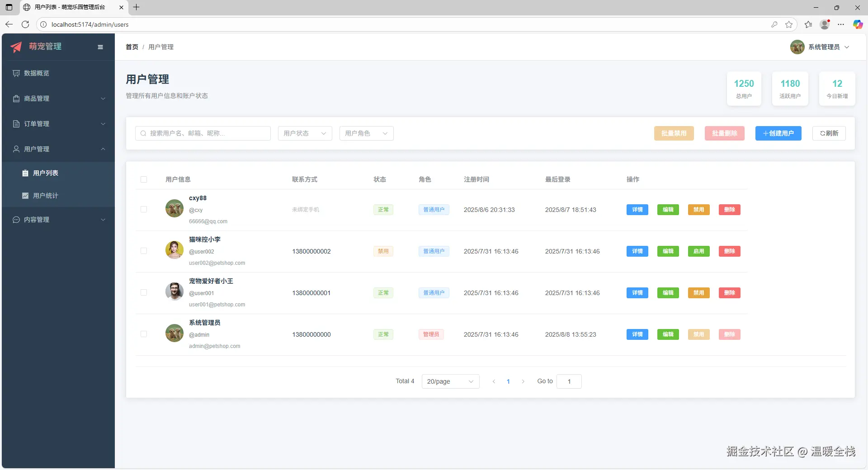Open 用户统计 submenu item
This screenshot has height=470, width=868.
58,196
